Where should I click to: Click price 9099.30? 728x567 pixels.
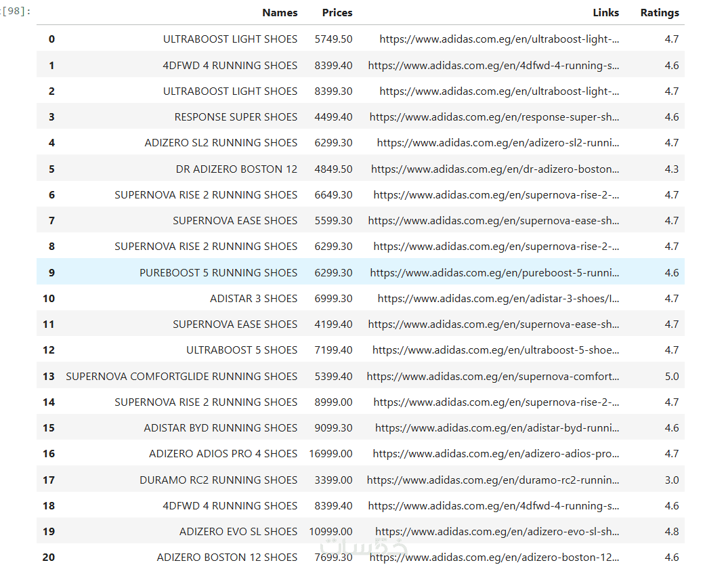[333, 427]
